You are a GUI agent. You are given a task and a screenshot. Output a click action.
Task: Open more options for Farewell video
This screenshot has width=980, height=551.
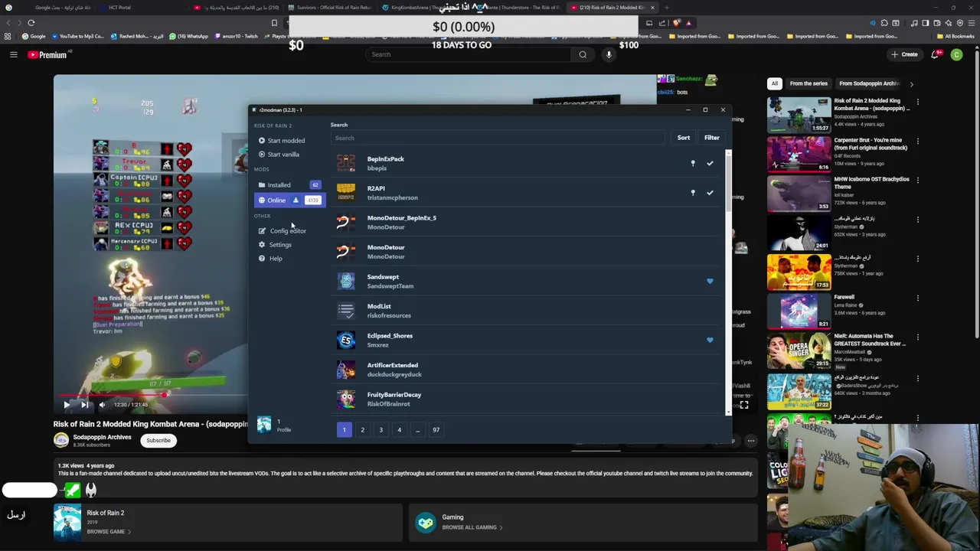point(917,298)
